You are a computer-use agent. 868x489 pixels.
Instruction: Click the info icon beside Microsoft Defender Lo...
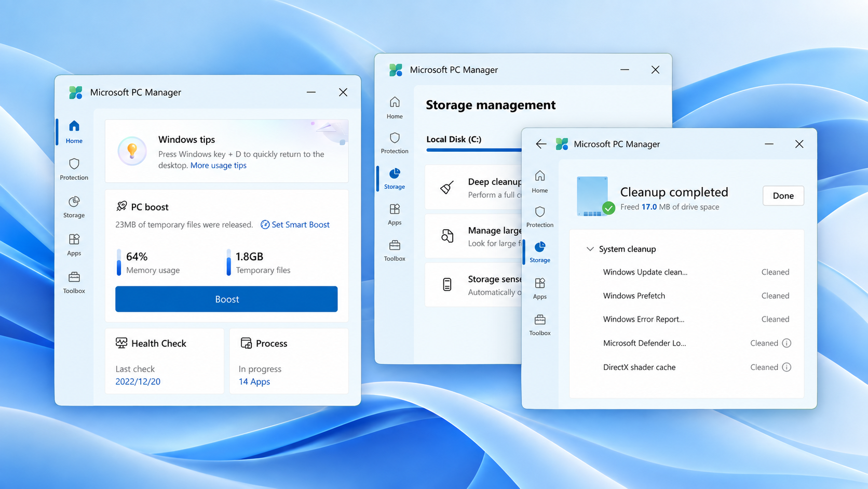pos(786,343)
